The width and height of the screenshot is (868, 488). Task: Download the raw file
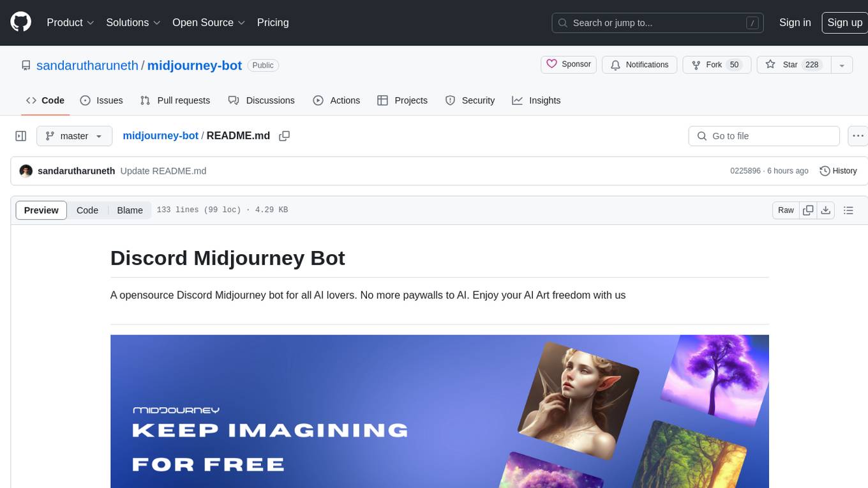click(825, 210)
